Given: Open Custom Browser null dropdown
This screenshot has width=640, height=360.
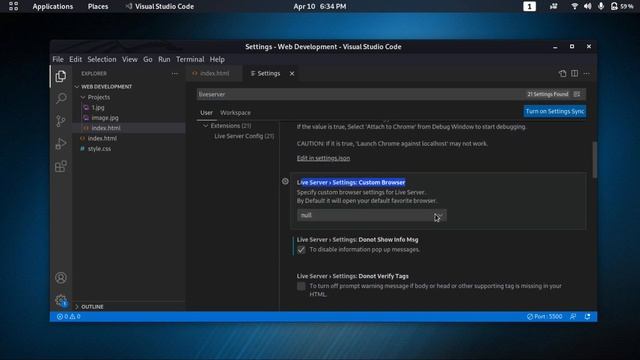Looking at the screenshot, I should tap(371, 216).
